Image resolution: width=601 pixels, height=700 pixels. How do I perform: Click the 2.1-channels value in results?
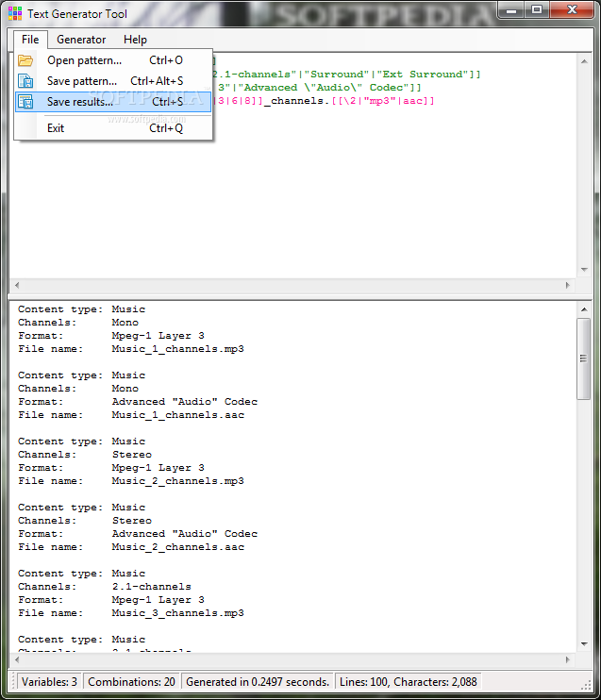[151, 587]
